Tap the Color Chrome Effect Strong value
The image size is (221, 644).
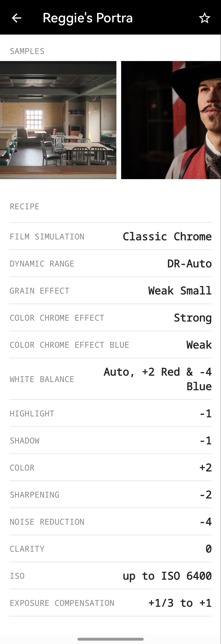pyautogui.click(x=192, y=318)
